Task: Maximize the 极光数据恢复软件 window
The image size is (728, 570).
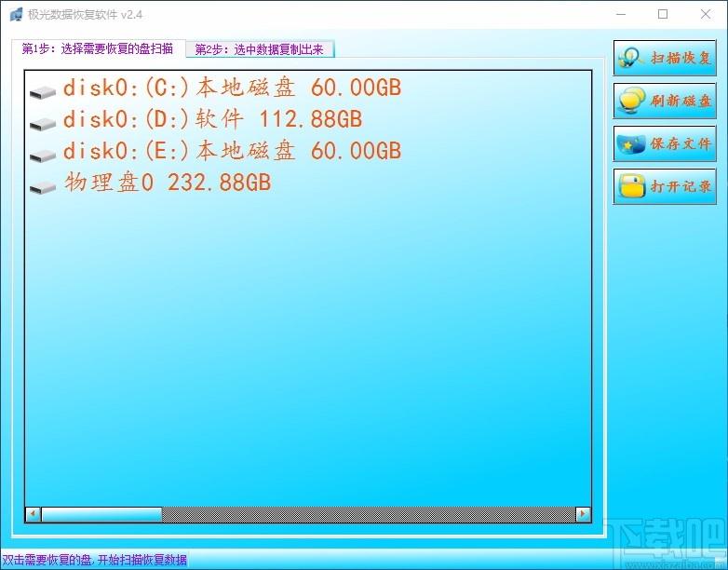Action: point(663,14)
